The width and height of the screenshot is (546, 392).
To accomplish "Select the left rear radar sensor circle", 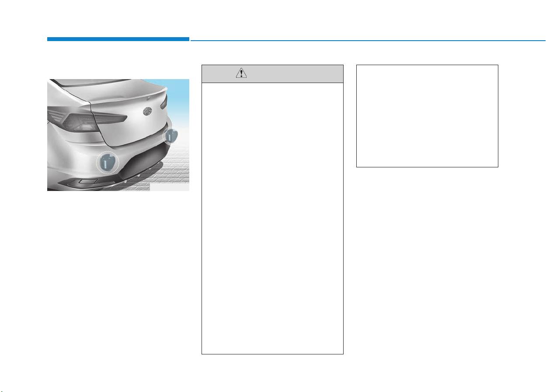I will point(108,162).
